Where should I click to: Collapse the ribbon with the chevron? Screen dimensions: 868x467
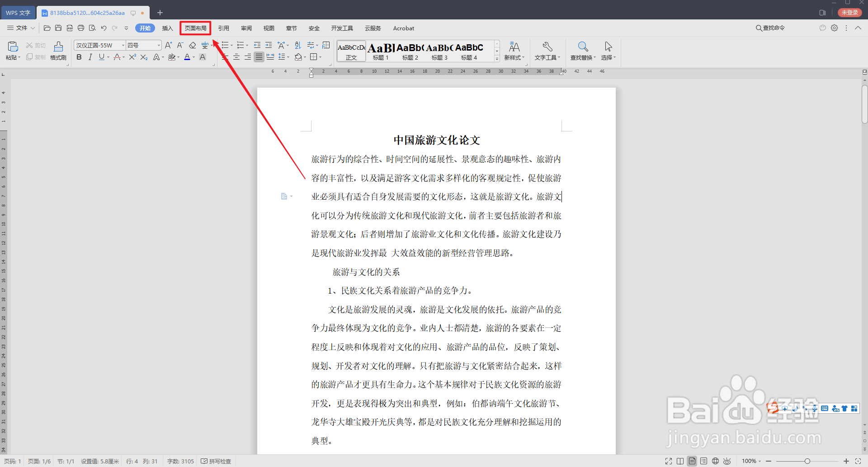858,28
